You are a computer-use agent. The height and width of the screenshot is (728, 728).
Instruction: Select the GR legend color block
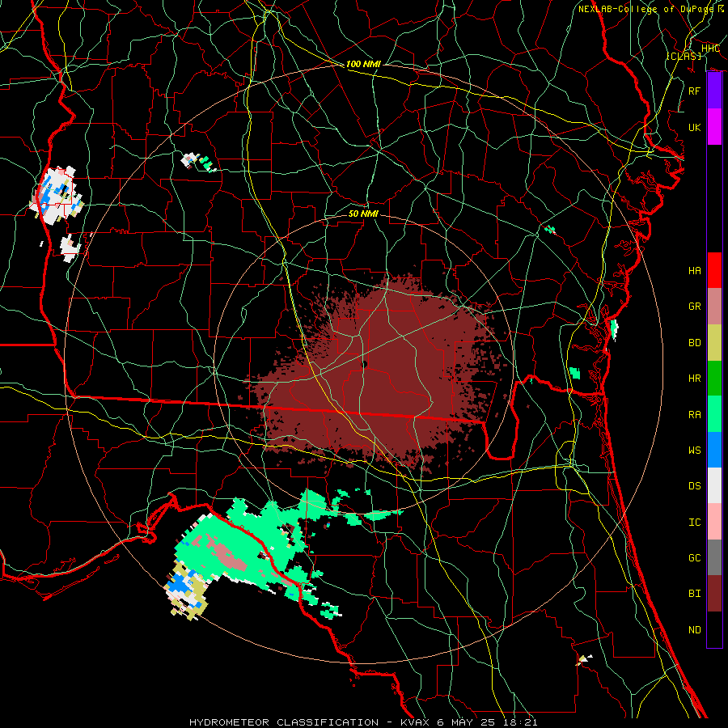point(714,307)
